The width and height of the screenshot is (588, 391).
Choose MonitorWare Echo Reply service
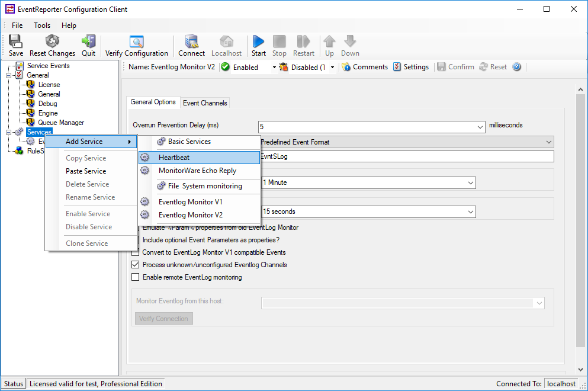pyautogui.click(x=199, y=171)
